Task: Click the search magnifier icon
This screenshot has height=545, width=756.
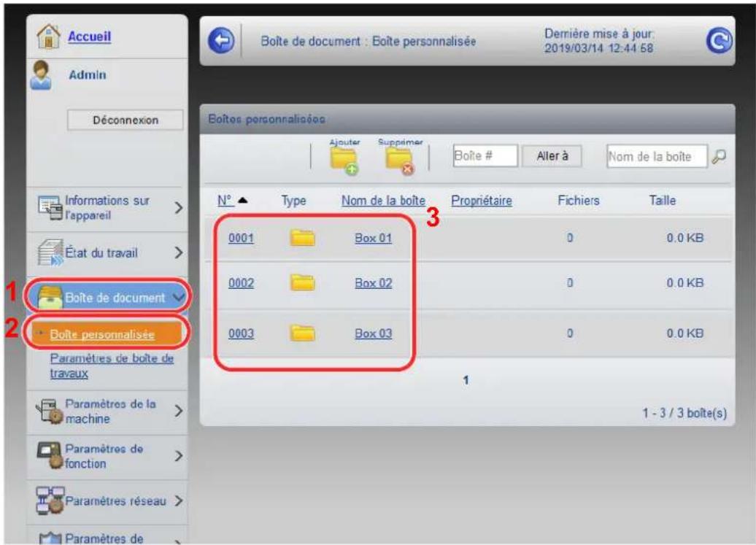Action: tap(720, 155)
